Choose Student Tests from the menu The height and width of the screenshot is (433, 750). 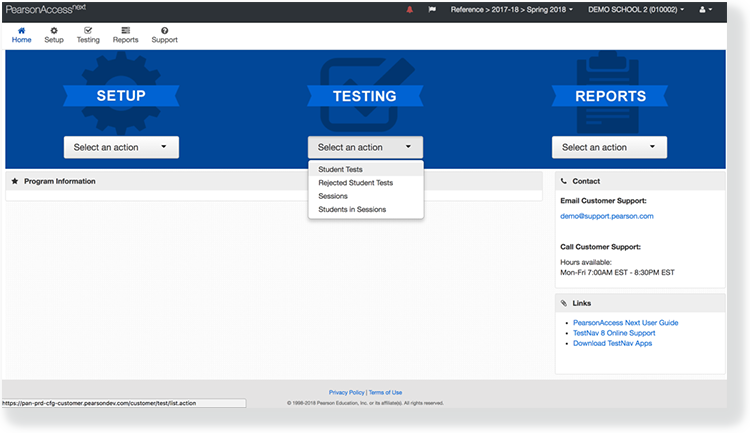(340, 169)
